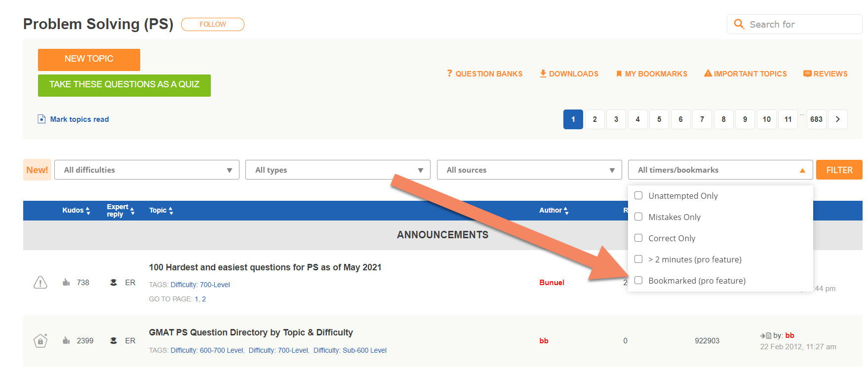
Task: Click into the Search for field
Action: [x=800, y=24]
